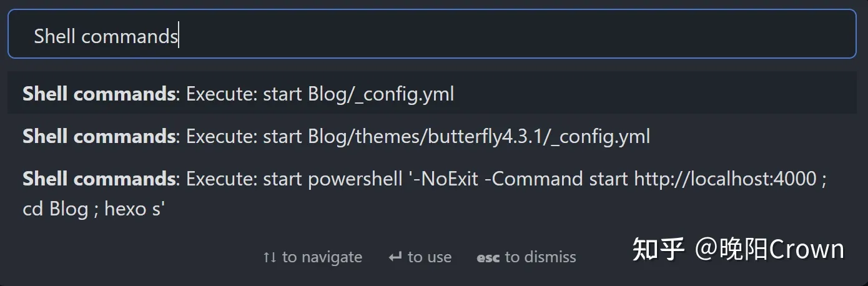Click the http://localhost:4000 URL text

tap(725, 179)
